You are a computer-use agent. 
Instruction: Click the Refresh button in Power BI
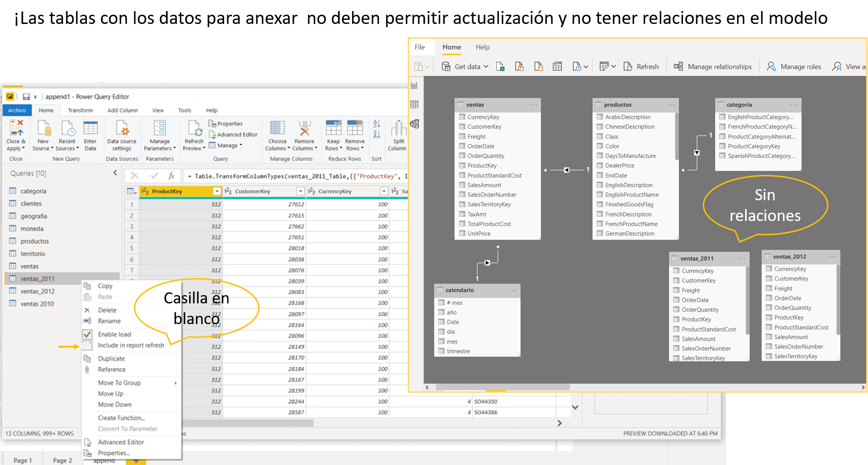(x=641, y=66)
